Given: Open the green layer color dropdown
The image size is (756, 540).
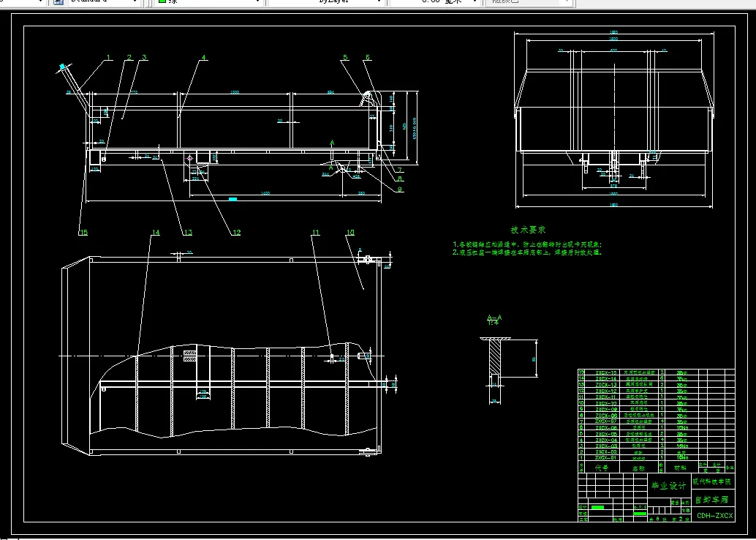Looking at the screenshot, I should pos(209,2).
